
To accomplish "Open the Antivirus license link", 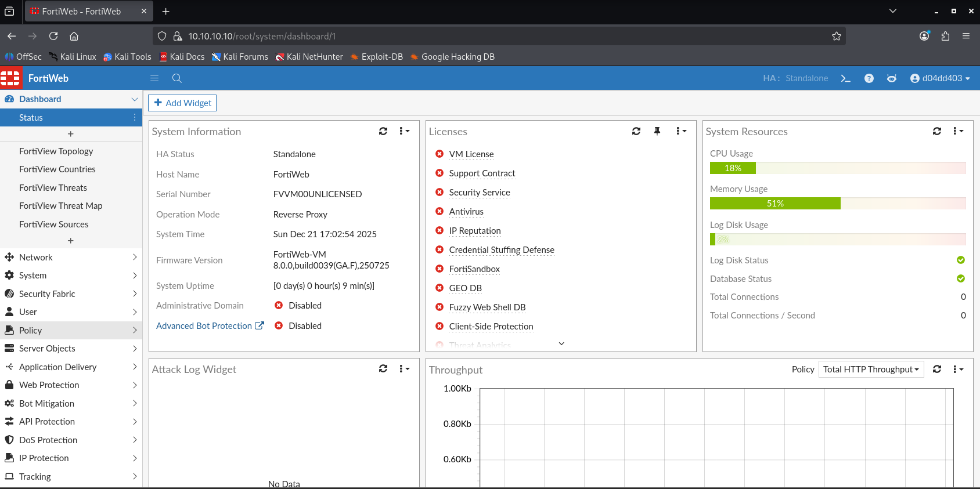I will tap(466, 212).
